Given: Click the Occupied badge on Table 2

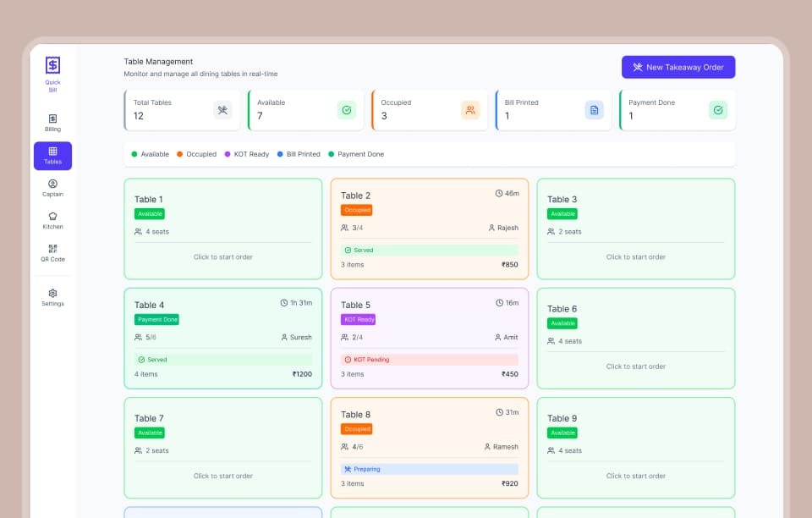Looking at the screenshot, I should (x=357, y=210).
